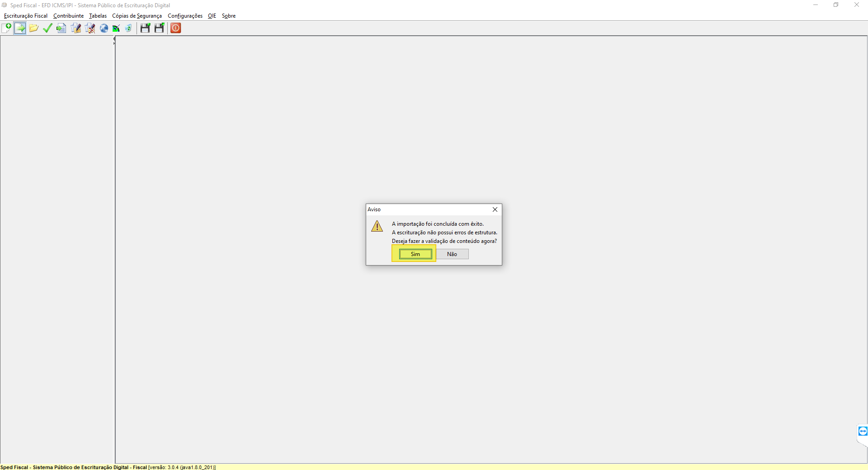This screenshot has height=470, width=868.
Task: Click the 'A importação foi concluída com êxito.' text
Action: pos(438,224)
